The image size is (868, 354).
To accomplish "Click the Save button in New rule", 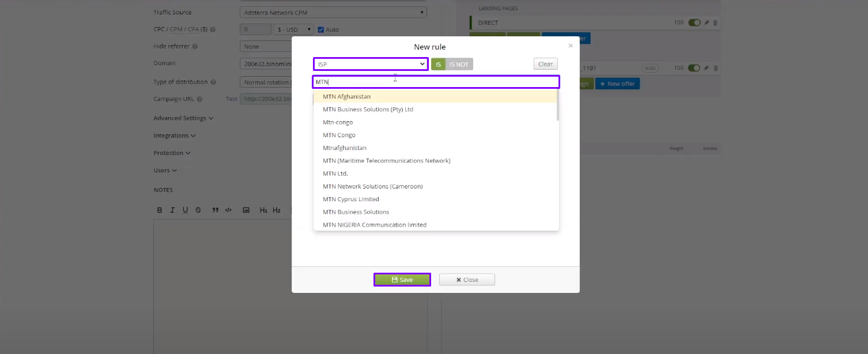I will coord(402,280).
